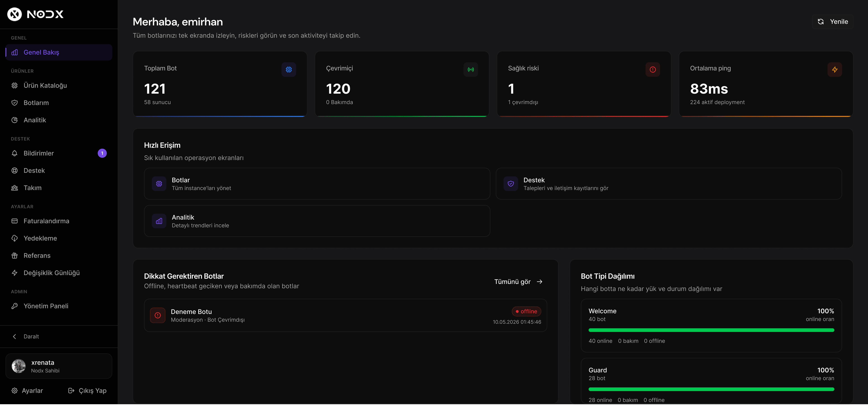Click the Genel Bakış bar chart icon
Viewport: 868px width, 406px height.
click(x=14, y=52)
